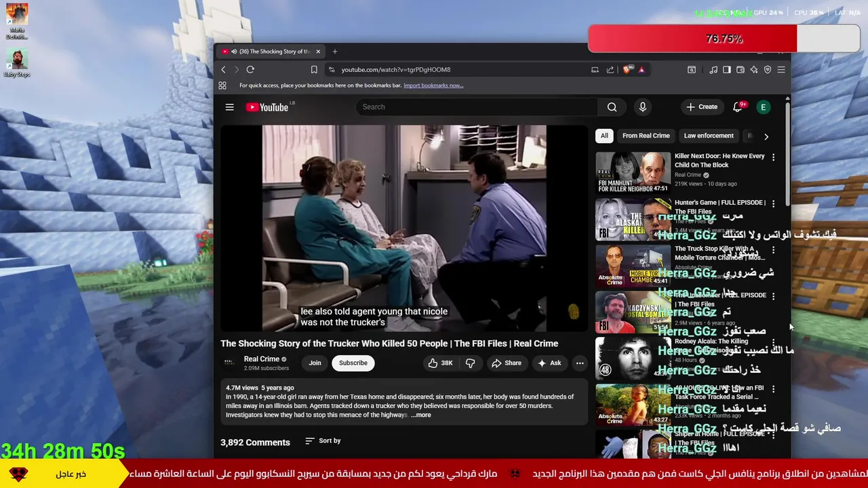Screen dimensions: 868x488
Task: Open The Truck Stop Killer thumbnail
Action: [633, 266]
